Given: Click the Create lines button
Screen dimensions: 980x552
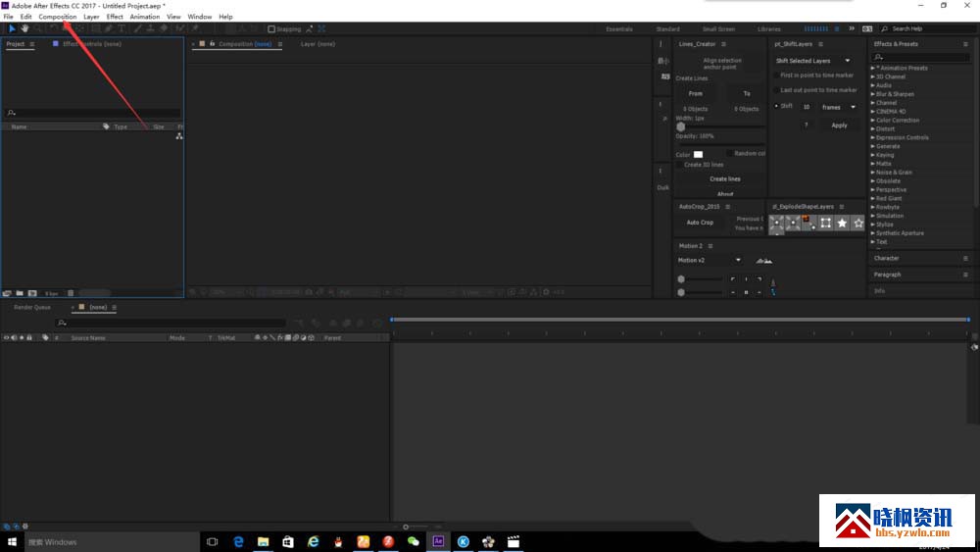Looking at the screenshot, I should coord(725,179).
